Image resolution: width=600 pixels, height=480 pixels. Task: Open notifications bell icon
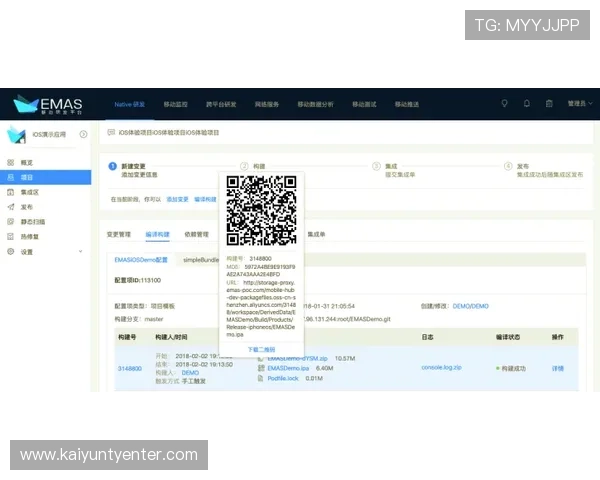click(527, 103)
